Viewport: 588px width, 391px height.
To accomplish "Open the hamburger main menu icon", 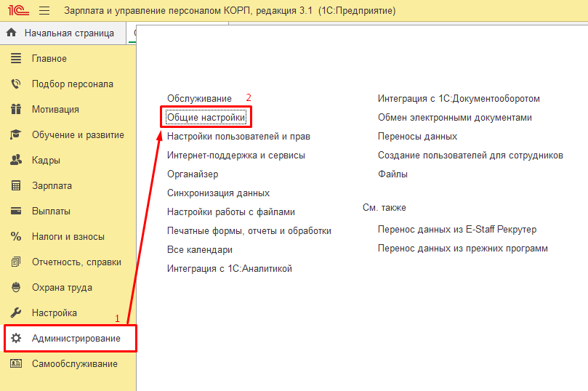I will pyautogui.click(x=44, y=10).
